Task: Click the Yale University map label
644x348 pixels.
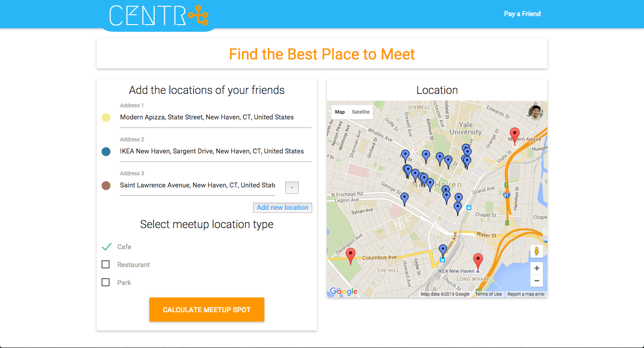Action: (x=466, y=128)
